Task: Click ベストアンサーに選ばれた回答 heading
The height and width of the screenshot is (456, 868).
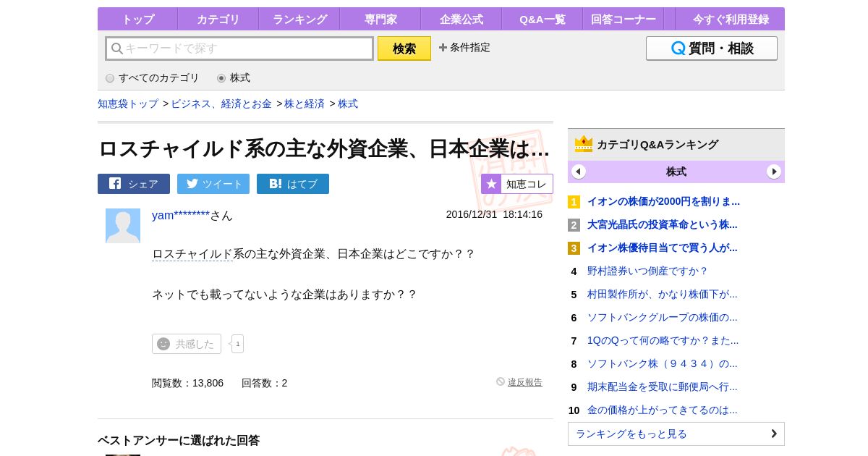Action: [x=179, y=440]
